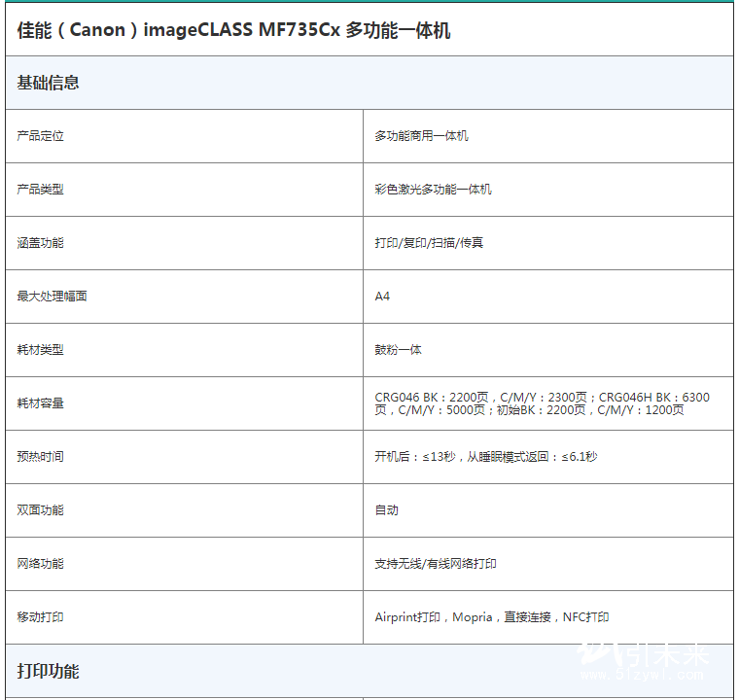This screenshot has height=700, width=739.
Task: Select the 预热时间 label
Action: point(40,456)
